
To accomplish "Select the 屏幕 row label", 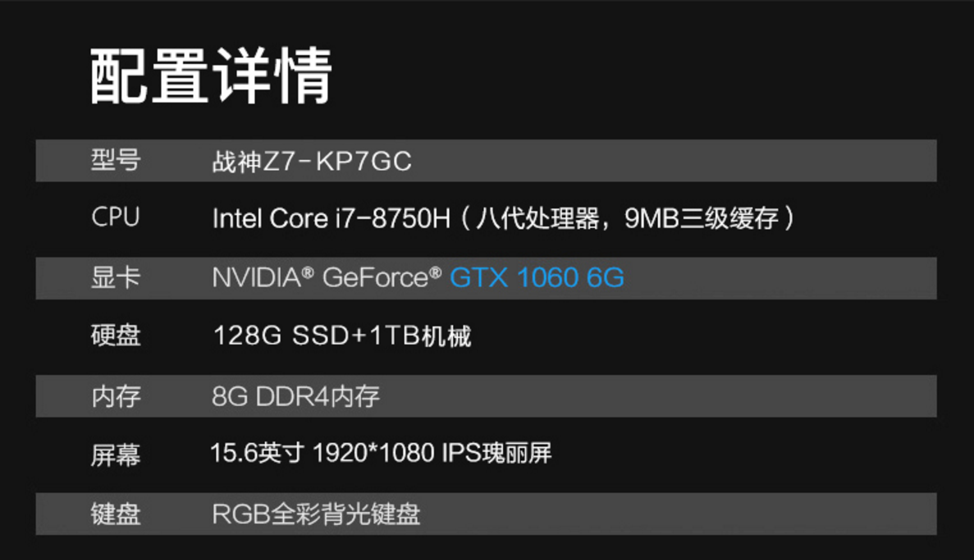I will tap(115, 455).
